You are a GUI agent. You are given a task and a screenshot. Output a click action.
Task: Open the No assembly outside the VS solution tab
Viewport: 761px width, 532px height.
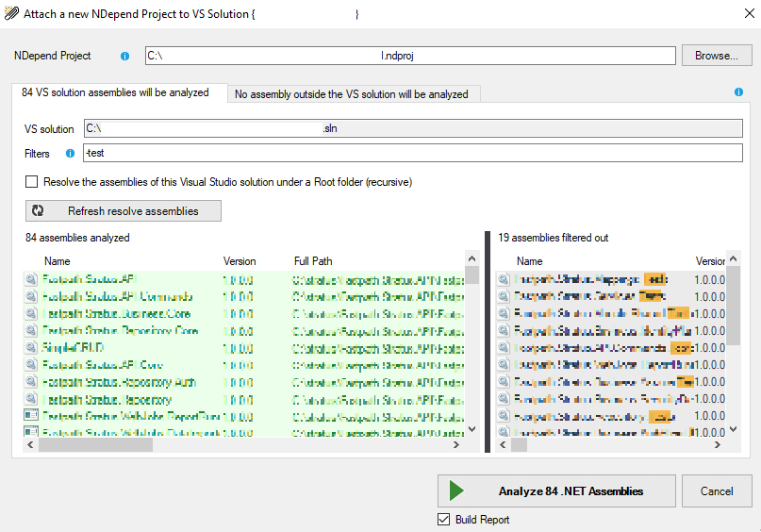click(x=354, y=94)
